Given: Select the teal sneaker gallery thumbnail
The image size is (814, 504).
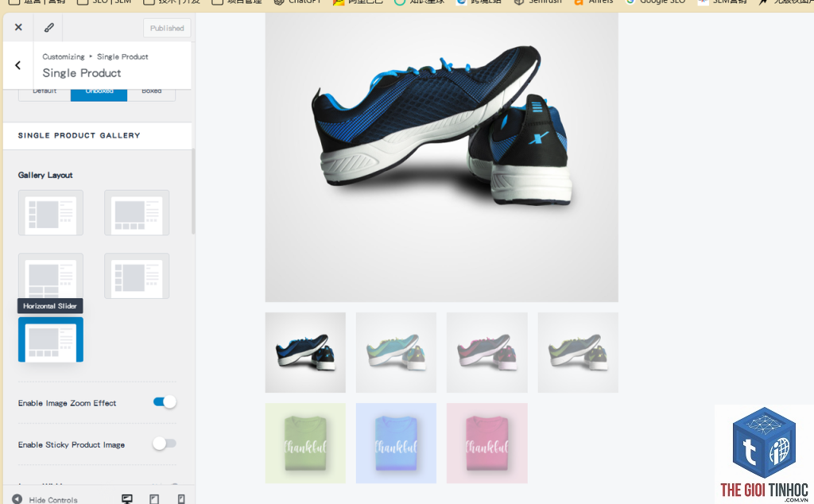Looking at the screenshot, I should tap(396, 352).
